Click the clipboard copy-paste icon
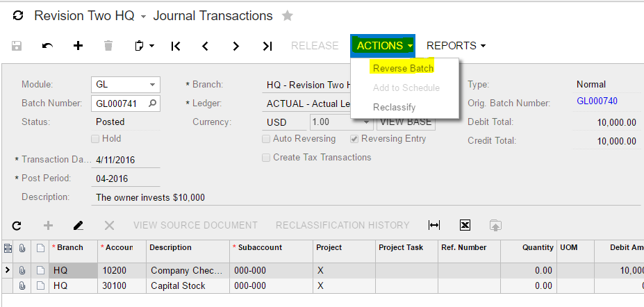 click(140, 46)
